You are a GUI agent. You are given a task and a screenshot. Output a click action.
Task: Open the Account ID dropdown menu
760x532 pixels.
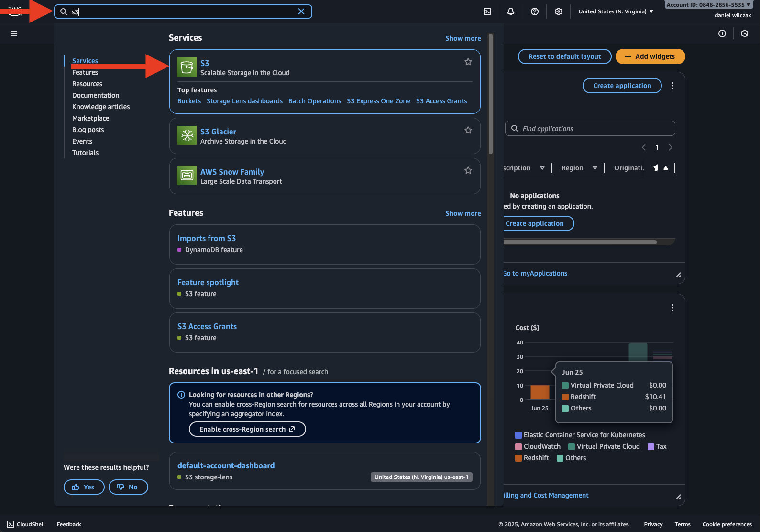pyautogui.click(x=708, y=5)
